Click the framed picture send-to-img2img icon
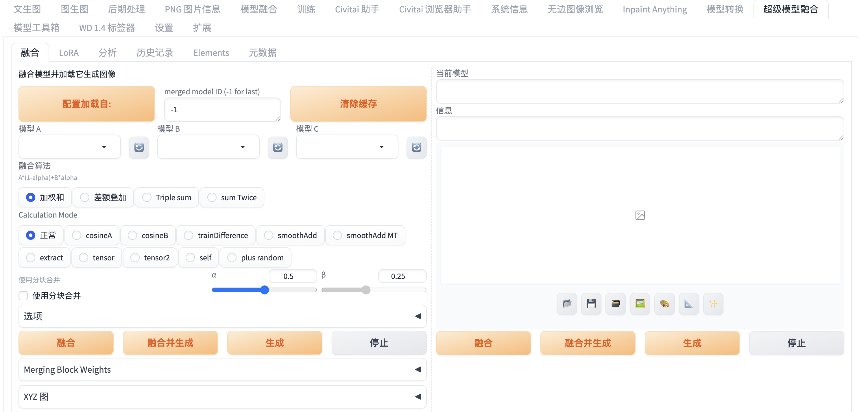This screenshot has height=412, width=868. (x=640, y=304)
